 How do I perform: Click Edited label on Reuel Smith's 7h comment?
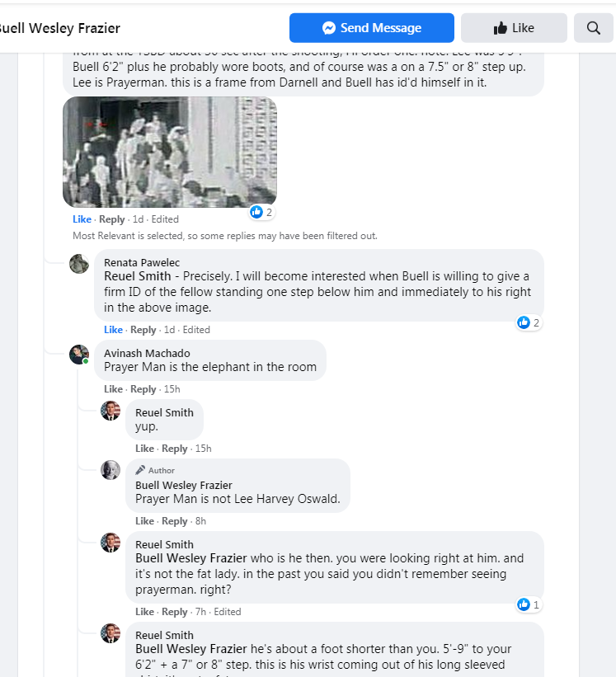pyautogui.click(x=228, y=612)
